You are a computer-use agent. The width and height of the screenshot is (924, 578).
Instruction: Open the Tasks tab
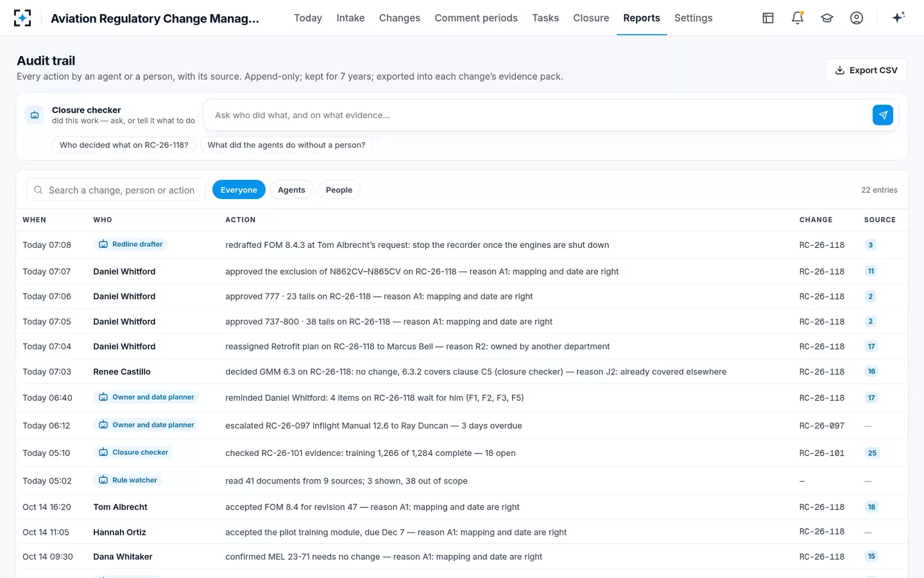[545, 18]
